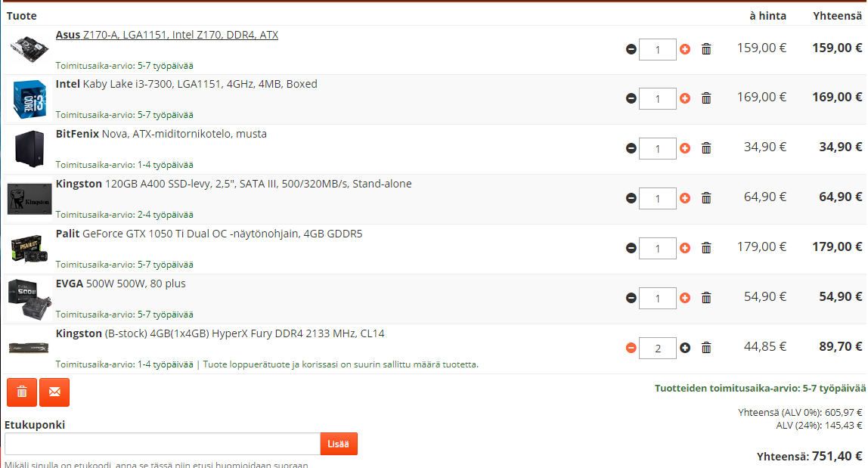Send cart by email envelope button
Viewport: 868px width, 468px height.
point(54,392)
